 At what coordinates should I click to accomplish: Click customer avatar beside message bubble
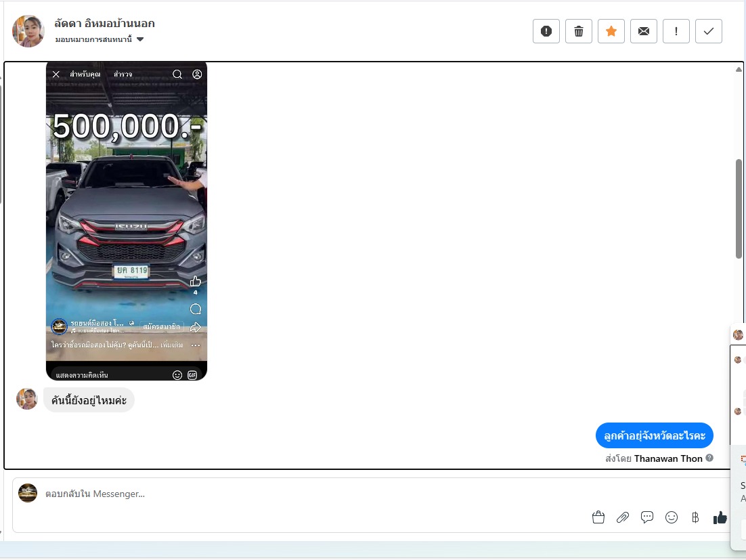click(26, 399)
